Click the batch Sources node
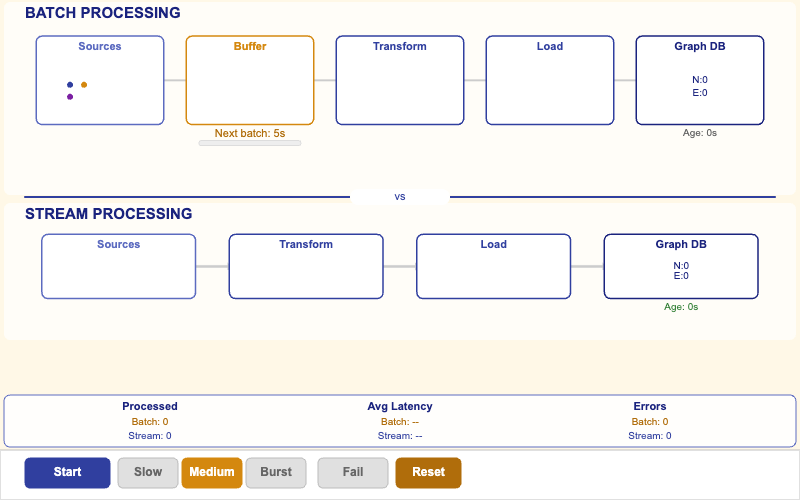This screenshot has height=502, width=800. (100, 80)
